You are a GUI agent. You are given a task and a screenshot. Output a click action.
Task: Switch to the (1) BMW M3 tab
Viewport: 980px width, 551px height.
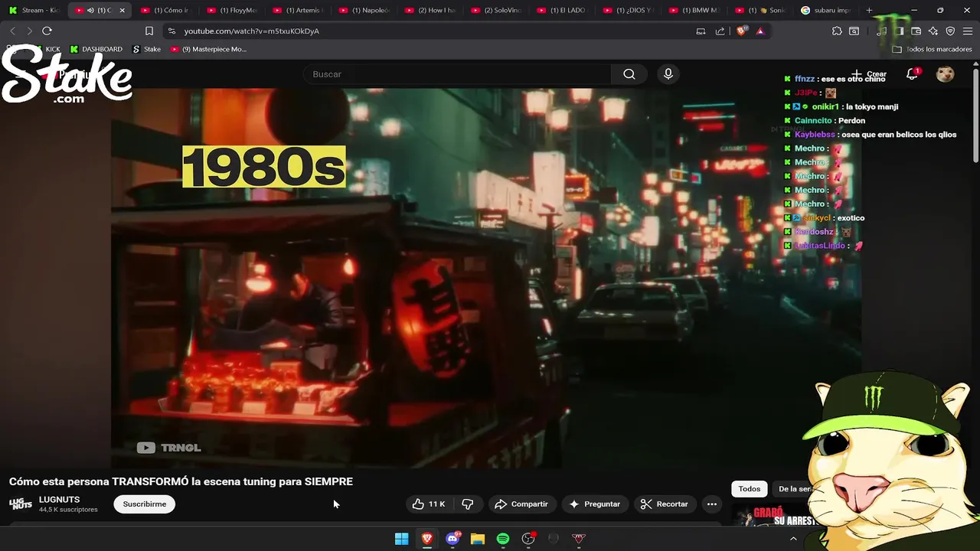point(695,10)
